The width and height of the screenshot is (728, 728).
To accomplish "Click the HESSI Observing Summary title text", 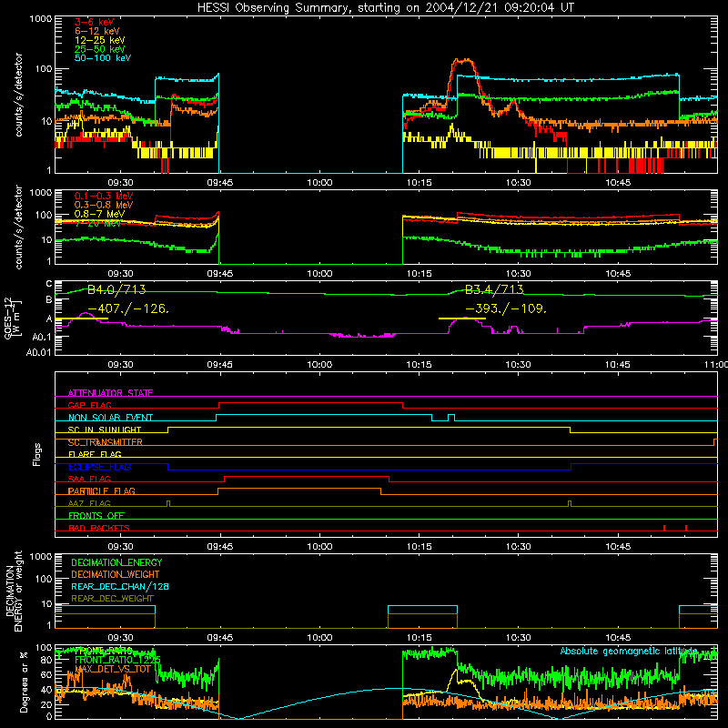I will [386, 8].
